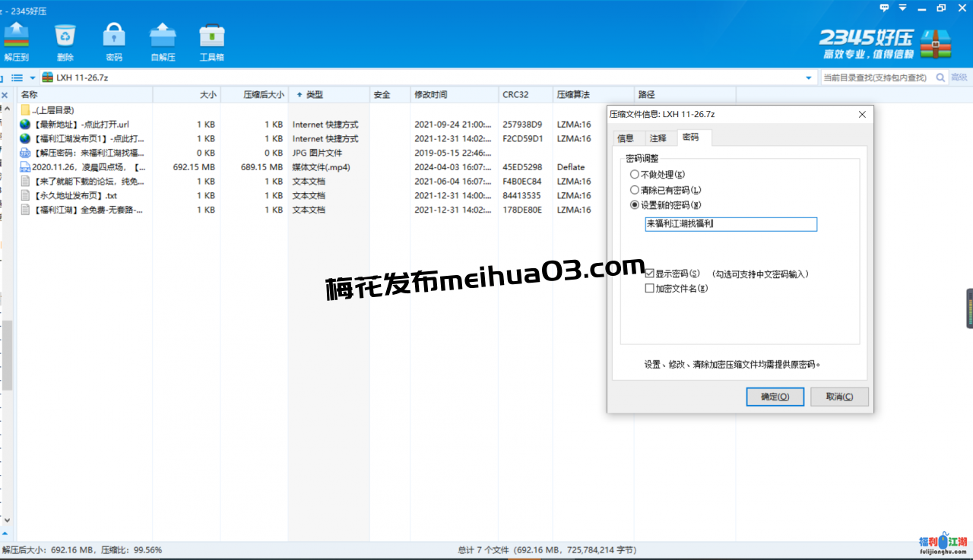This screenshot has height=560, width=973.
Task: Click the JPG icon of 解压密码 file
Action: [25, 153]
